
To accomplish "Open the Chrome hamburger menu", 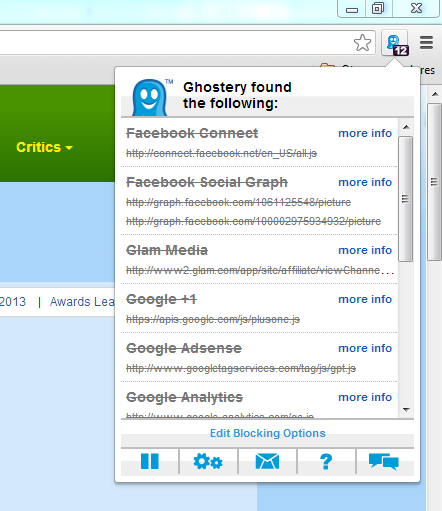I will point(426,43).
